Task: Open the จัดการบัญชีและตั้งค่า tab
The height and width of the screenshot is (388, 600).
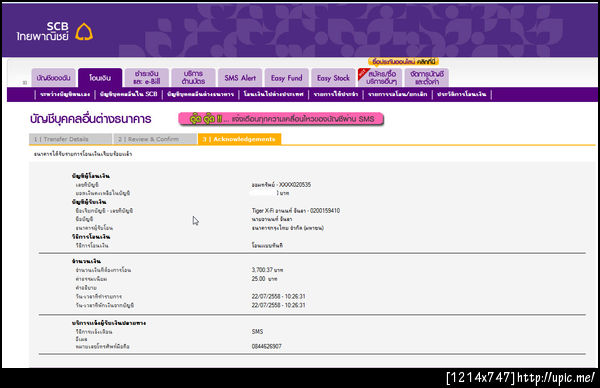Action: pyautogui.click(x=427, y=78)
